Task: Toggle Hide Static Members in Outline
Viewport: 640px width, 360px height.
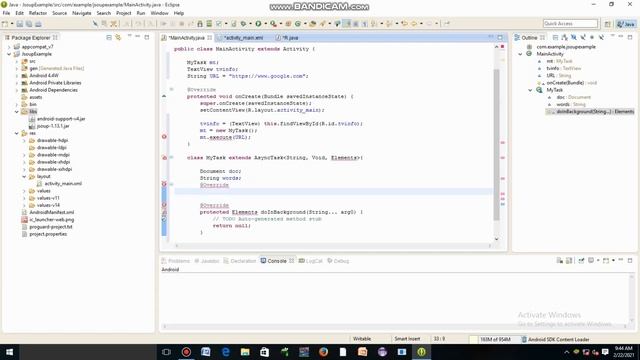Action: pyautogui.click(x=583, y=38)
